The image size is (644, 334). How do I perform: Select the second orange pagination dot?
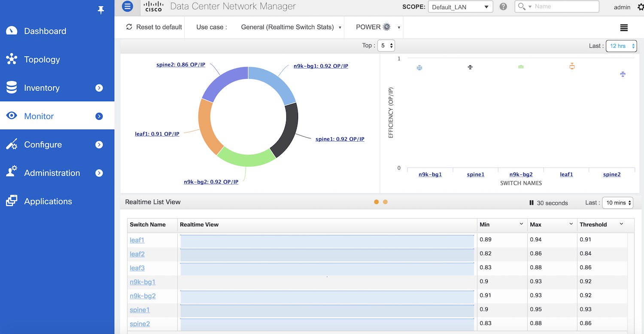point(385,202)
